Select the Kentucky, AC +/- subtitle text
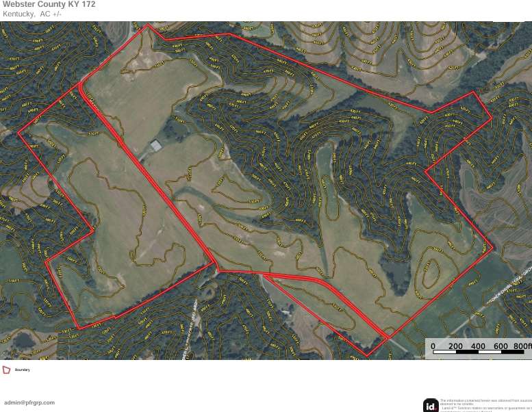 tap(32, 14)
